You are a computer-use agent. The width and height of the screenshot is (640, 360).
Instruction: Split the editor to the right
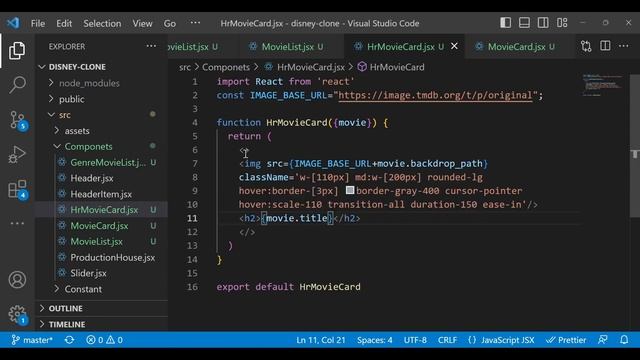605,46
